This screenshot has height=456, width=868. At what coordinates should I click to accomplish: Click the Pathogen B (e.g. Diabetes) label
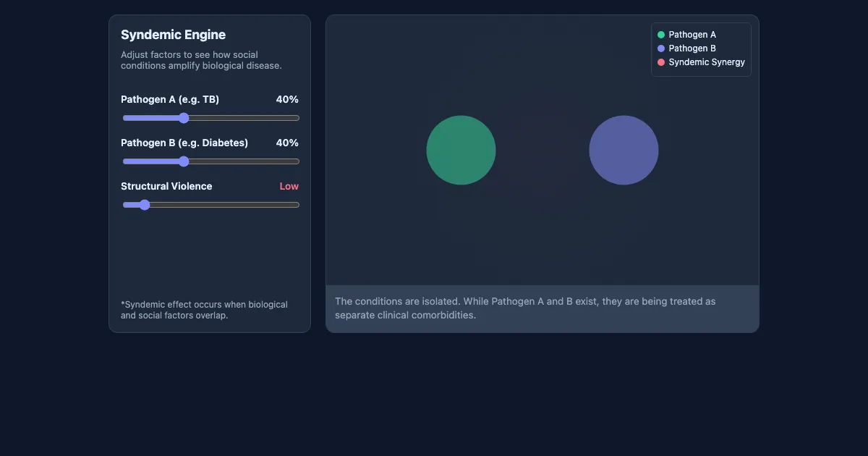click(x=184, y=143)
